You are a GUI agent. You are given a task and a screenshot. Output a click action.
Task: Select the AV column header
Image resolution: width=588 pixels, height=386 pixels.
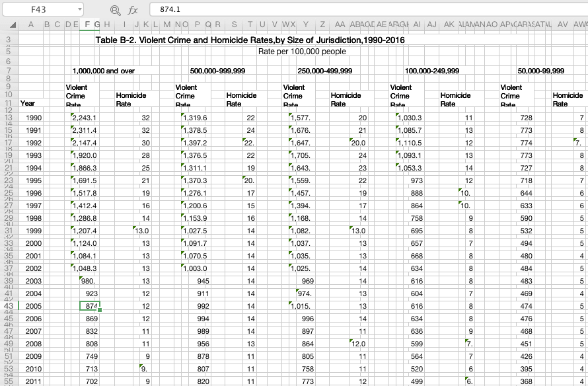click(x=562, y=24)
